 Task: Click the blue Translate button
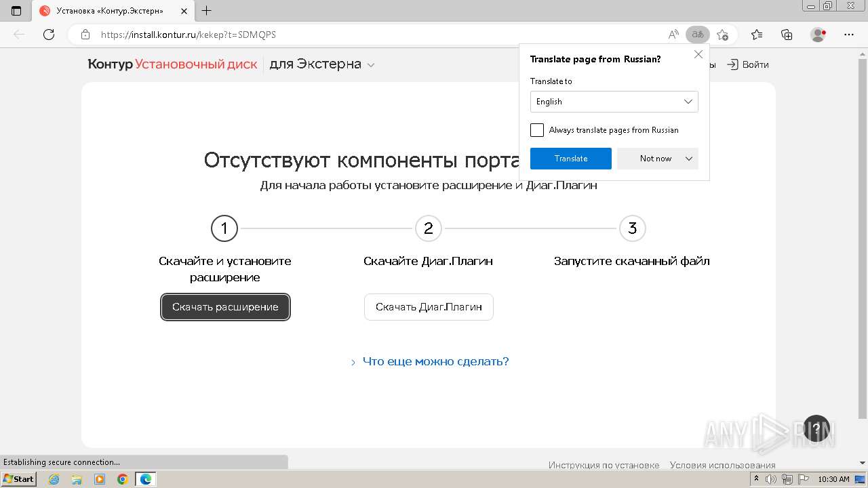point(571,159)
